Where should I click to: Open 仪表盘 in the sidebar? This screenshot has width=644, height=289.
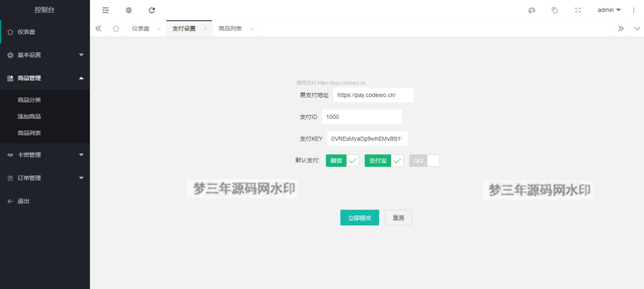[x=45, y=31]
